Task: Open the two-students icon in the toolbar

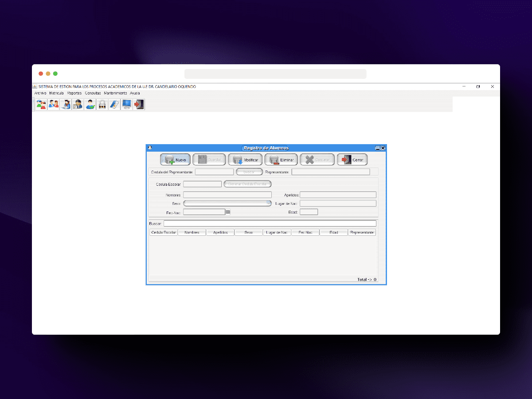Action: (41, 105)
